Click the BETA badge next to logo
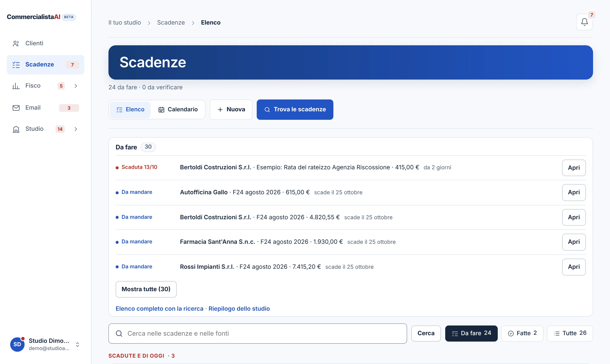Image resolution: width=610 pixels, height=364 pixels. 69,17
